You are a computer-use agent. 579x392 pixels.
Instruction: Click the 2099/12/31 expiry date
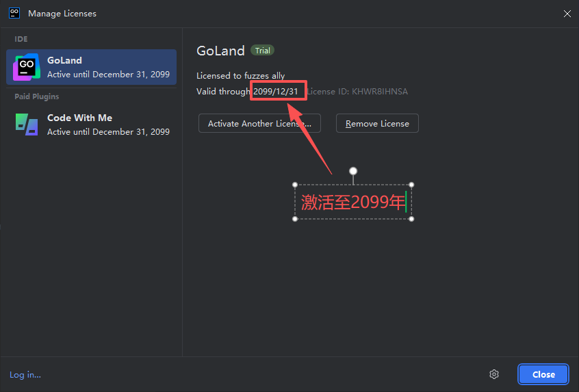276,92
